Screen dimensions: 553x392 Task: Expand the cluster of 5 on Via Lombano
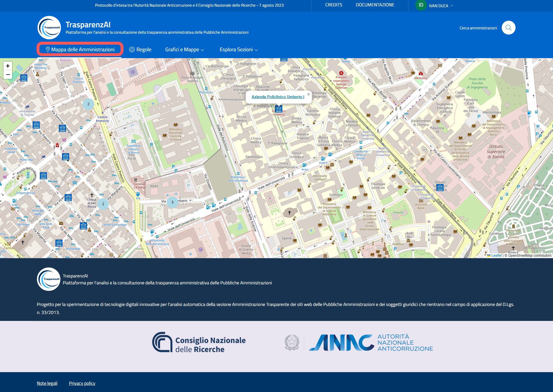pos(173,202)
